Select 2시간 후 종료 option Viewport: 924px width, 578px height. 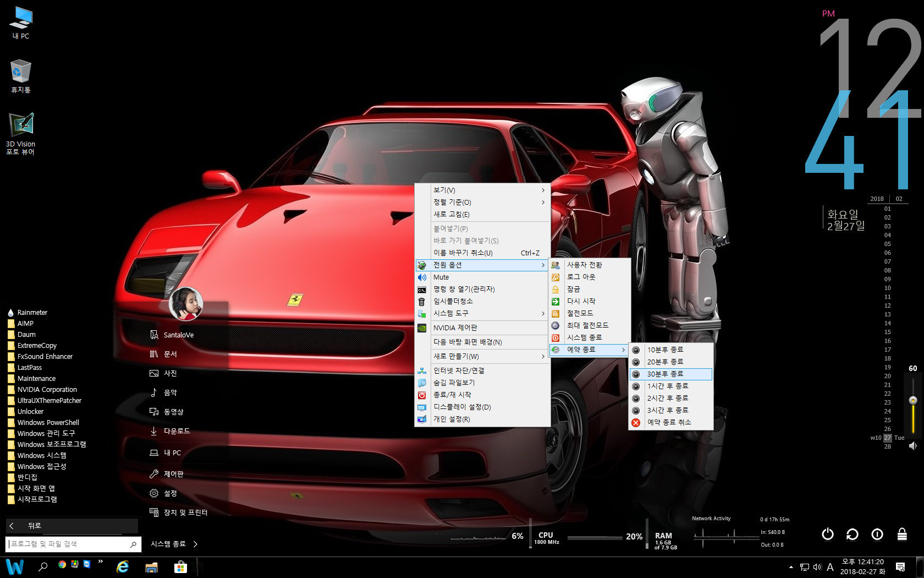point(671,398)
